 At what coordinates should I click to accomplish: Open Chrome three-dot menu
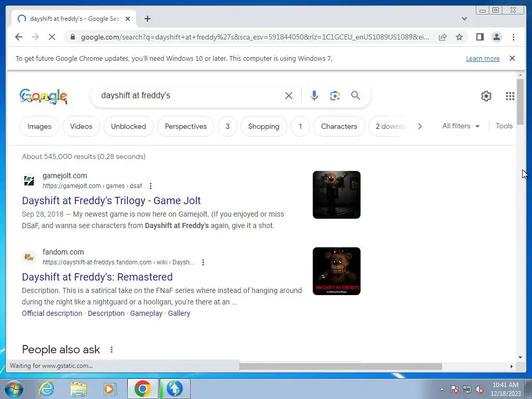(x=513, y=37)
